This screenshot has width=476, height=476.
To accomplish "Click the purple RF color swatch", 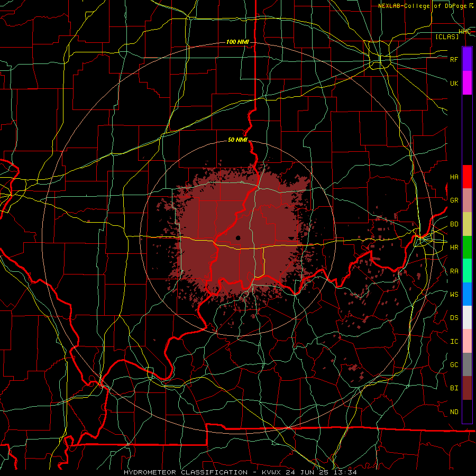I will point(467,59).
